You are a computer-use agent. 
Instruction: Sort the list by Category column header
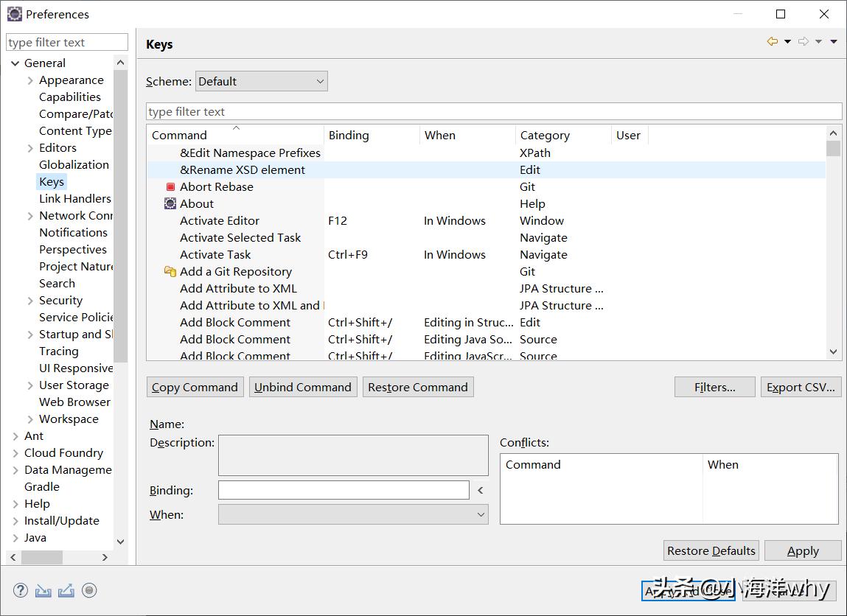(545, 136)
